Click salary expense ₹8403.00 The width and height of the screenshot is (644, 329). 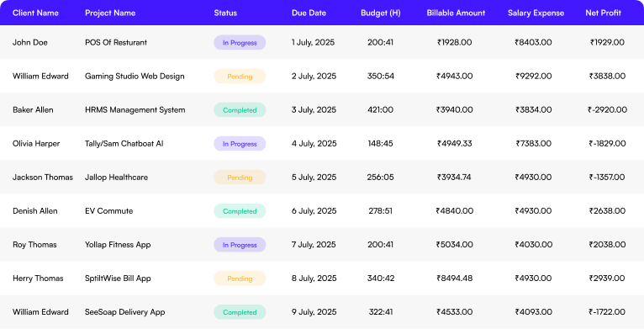[x=534, y=42]
